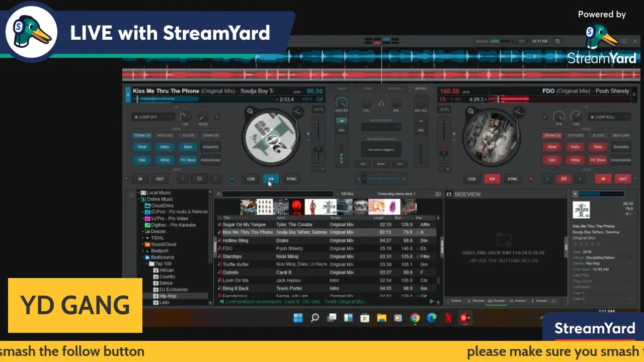644x362 pixels.
Task: Toggle the Vocal stem pad on deck A
Action: coord(142,147)
